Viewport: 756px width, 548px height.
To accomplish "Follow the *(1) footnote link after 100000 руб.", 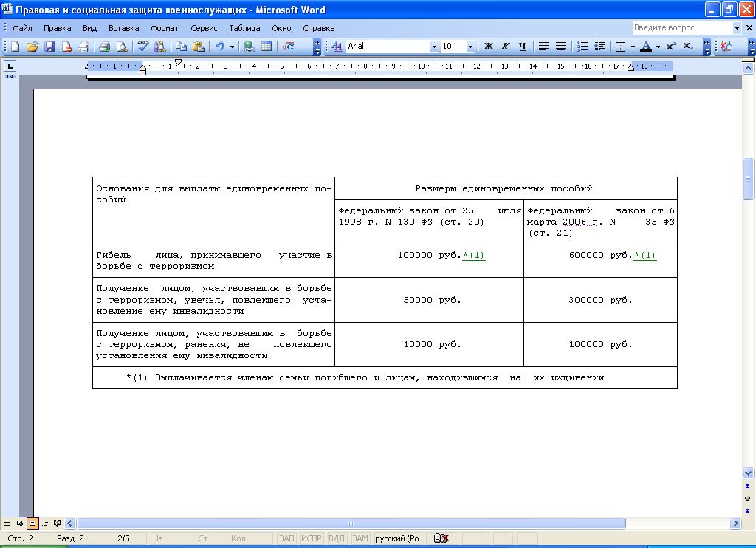I will (474, 256).
